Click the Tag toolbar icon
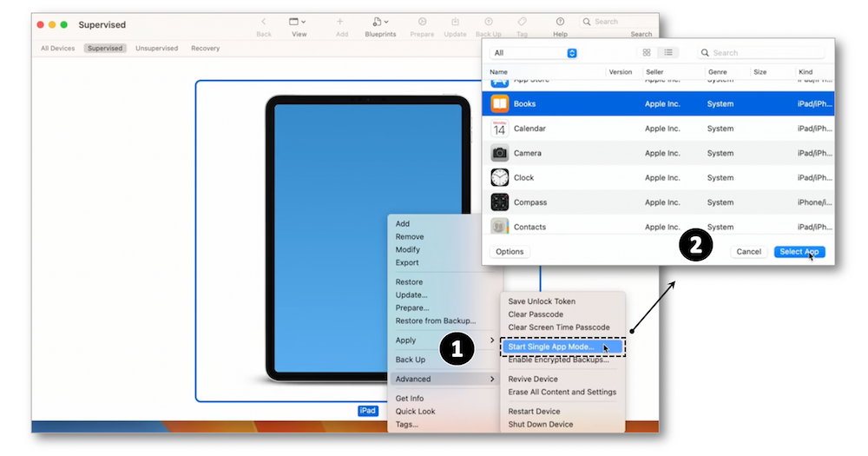 coord(522,22)
